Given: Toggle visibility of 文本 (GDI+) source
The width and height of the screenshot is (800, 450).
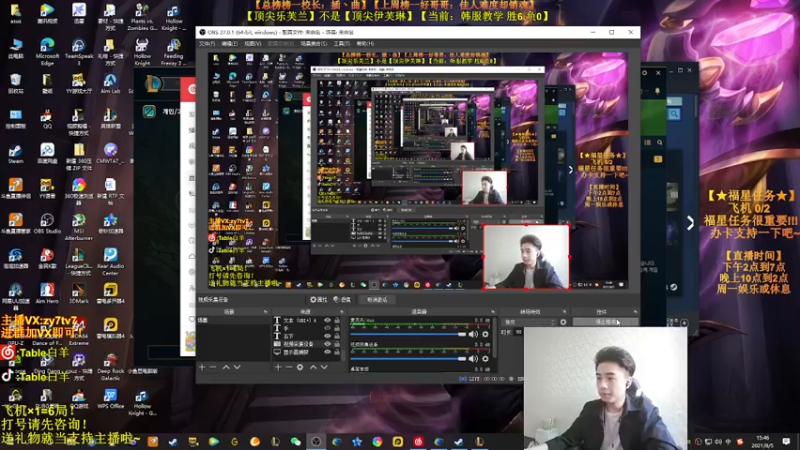Looking at the screenshot, I should click(x=328, y=320).
